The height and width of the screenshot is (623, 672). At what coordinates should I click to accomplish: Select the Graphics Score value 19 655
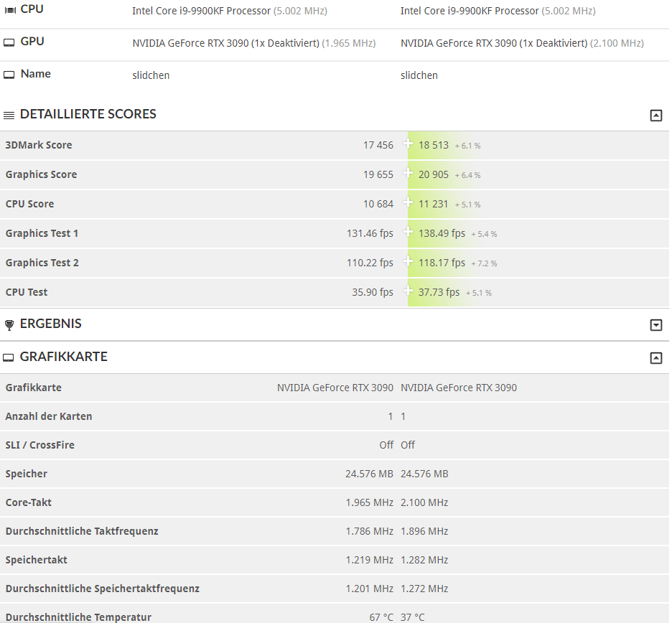(x=378, y=175)
